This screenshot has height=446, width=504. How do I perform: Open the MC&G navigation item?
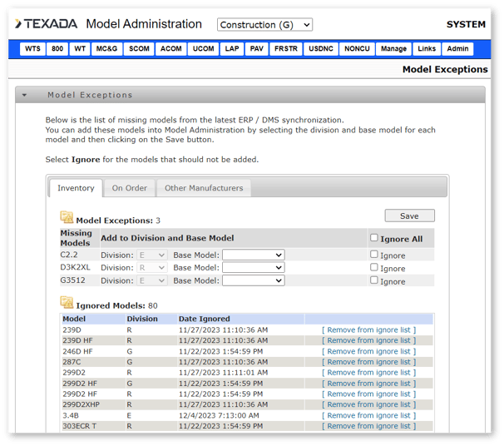(x=106, y=49)
